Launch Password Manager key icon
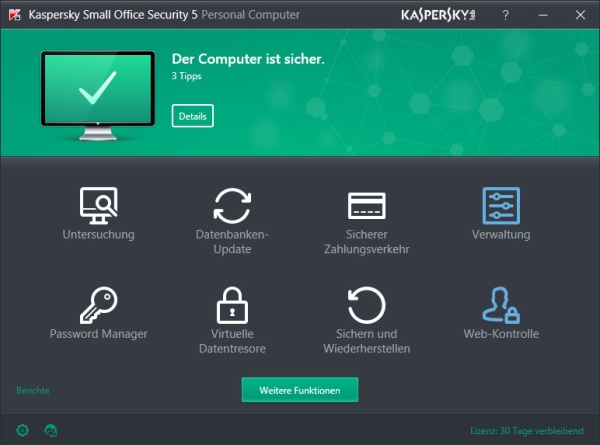The height and width of the screenshot is (445, 600). point(98,305)
